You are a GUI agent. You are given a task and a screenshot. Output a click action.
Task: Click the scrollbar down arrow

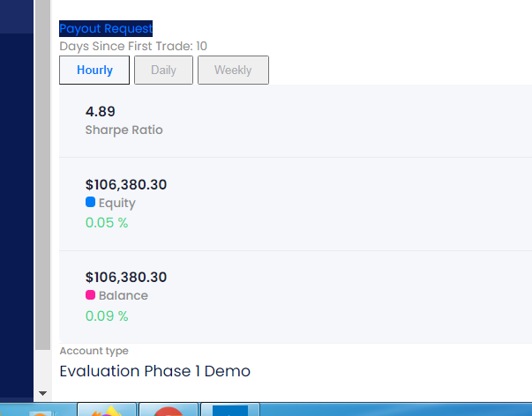[x=42, y=393]
